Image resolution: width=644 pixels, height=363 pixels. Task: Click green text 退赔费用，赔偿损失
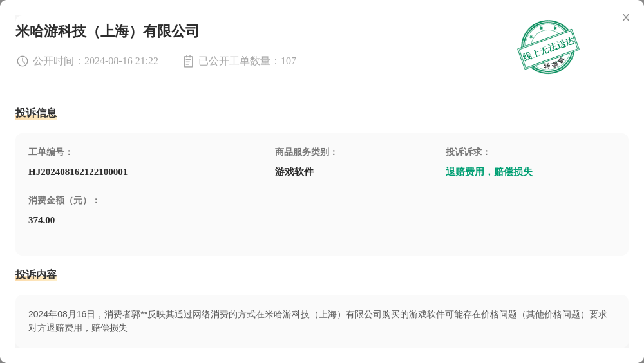[489, 172]
